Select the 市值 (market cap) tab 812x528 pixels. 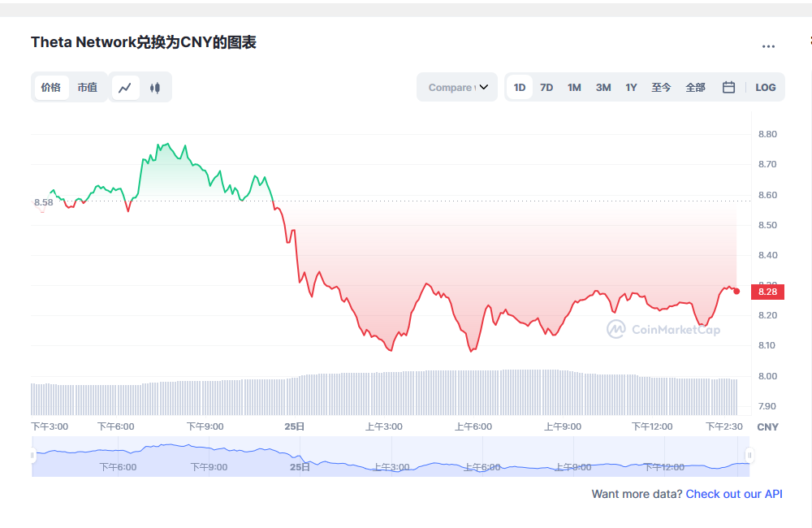(88, 88)
